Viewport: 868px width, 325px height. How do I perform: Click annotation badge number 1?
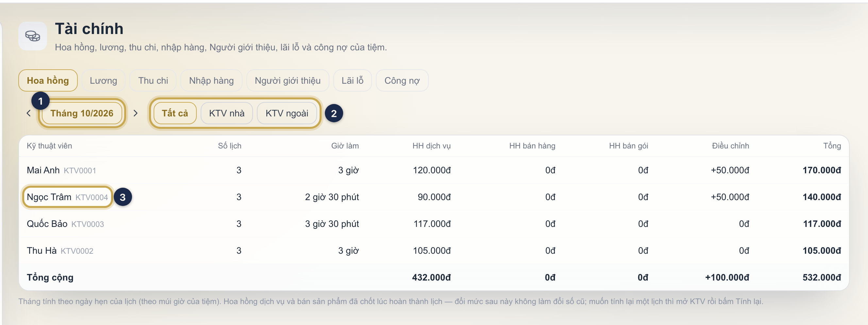41,101
